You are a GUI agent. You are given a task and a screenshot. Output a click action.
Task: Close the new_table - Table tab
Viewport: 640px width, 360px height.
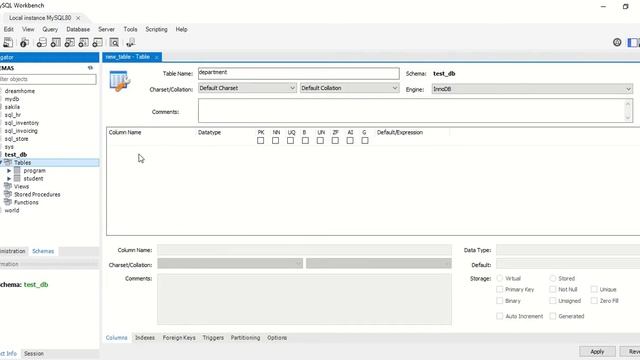[x=156, y=57]
